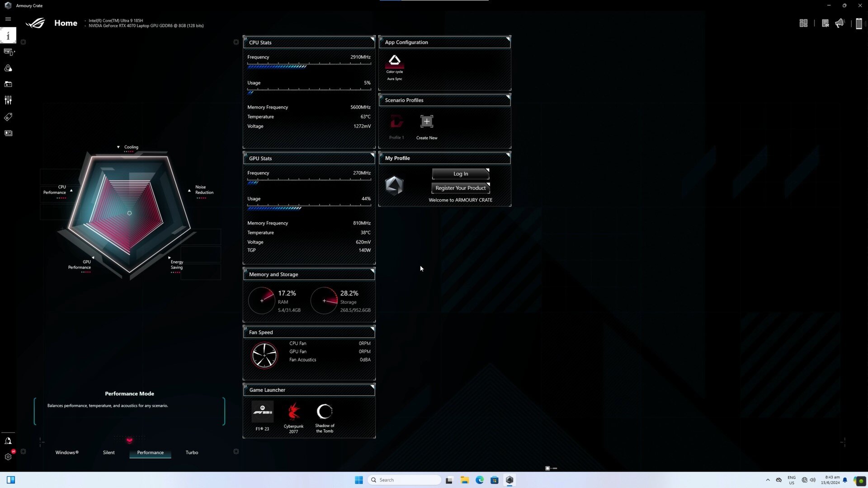
Task: Click the Cooling label on the radar chart
Action: [131, 147]
